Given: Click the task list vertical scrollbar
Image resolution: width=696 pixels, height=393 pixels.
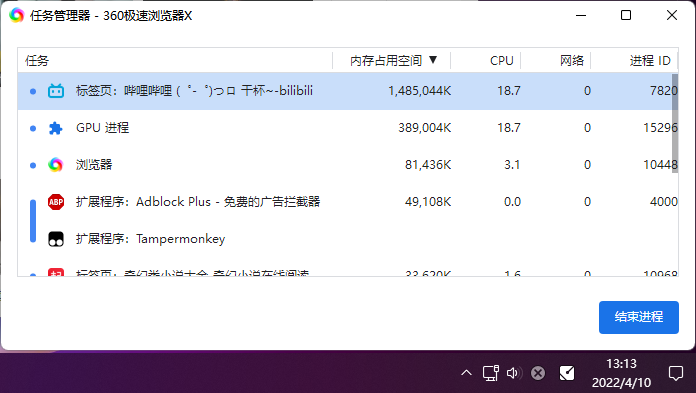Looking at the screenshot, I should [675, 123].
